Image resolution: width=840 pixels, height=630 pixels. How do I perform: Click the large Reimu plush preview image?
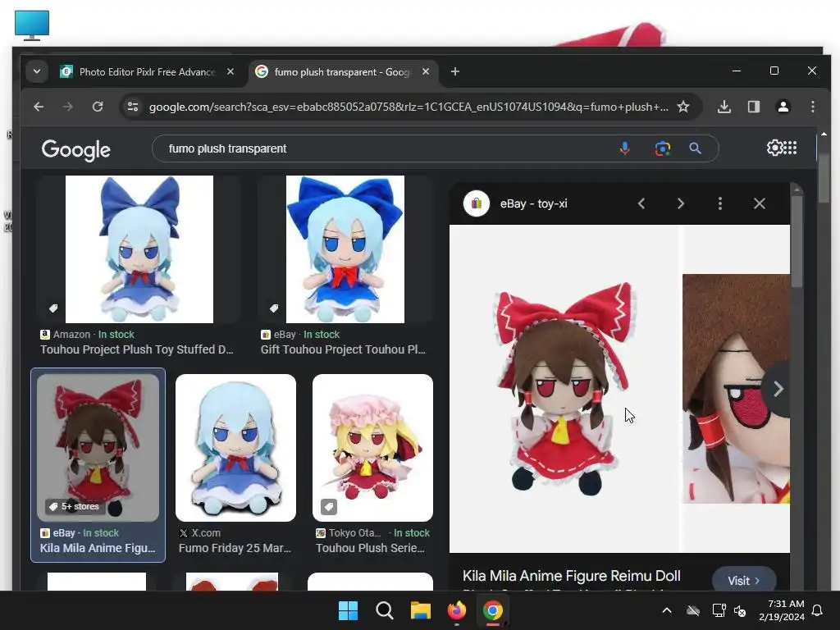(x=564, y=388)
